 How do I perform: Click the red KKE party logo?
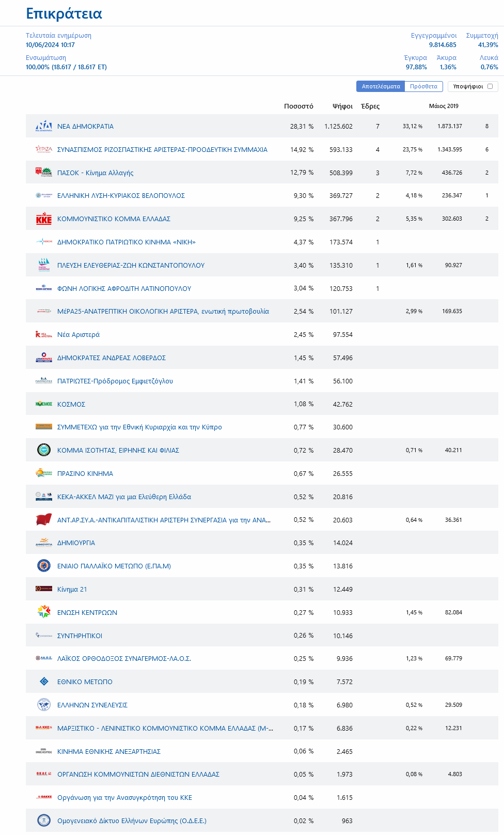tap(44, 219)
